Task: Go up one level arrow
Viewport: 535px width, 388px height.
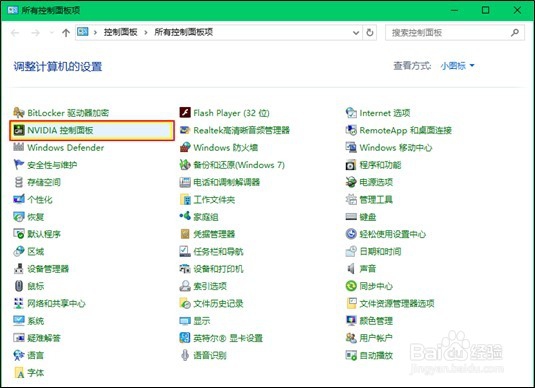Action: [66, 33]
